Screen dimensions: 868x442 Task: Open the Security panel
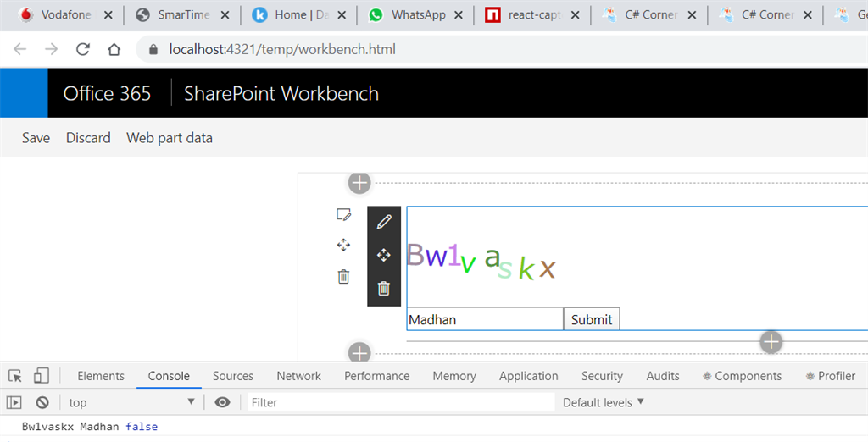coord(603,376)
